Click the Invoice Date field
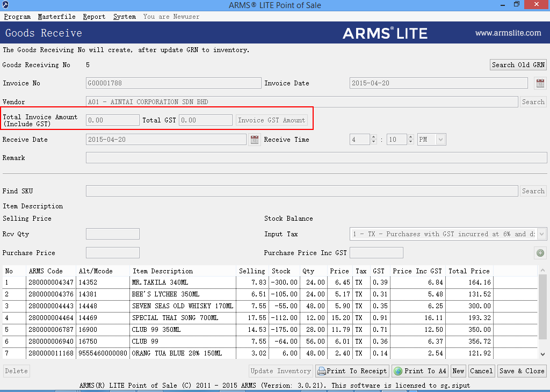550x392 pixels. point(438,83)
